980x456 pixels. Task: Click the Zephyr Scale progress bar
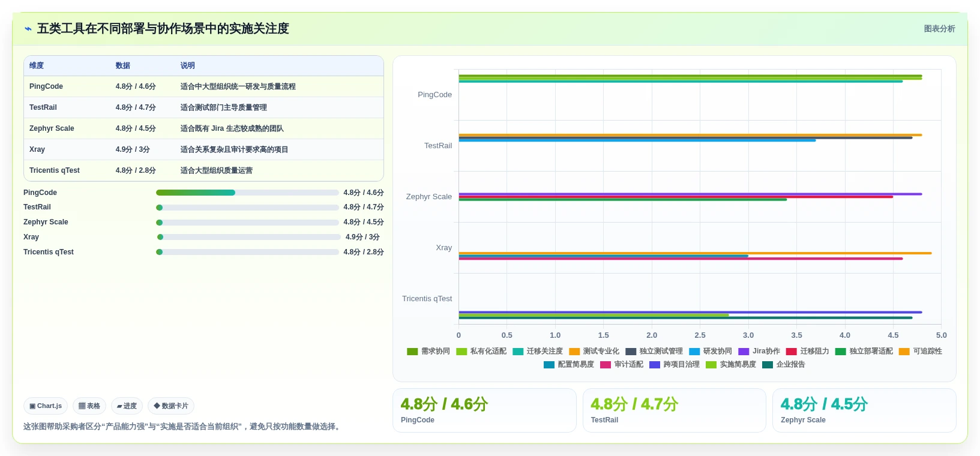click(x=247, y=223)
